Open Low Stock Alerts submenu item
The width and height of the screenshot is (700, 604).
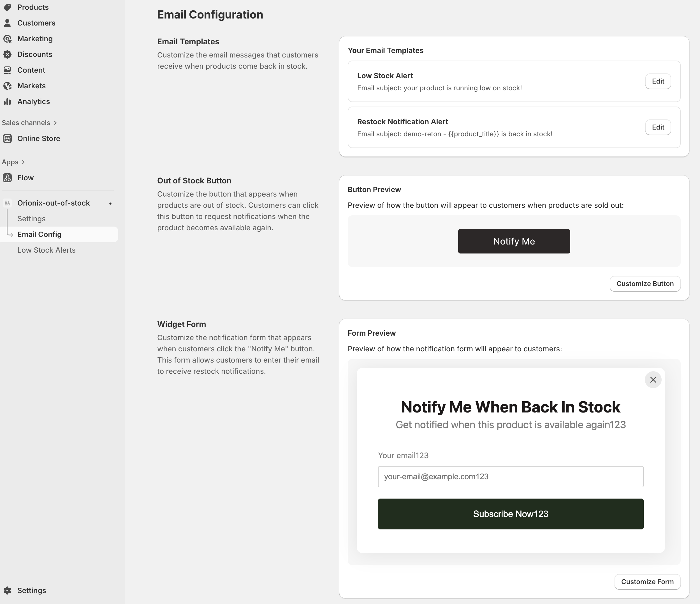coord(46,250)
